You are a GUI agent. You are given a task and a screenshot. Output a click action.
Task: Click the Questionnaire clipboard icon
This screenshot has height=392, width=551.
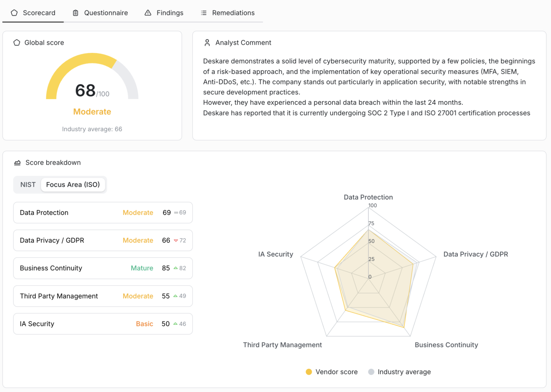click(x=75, y=13)
